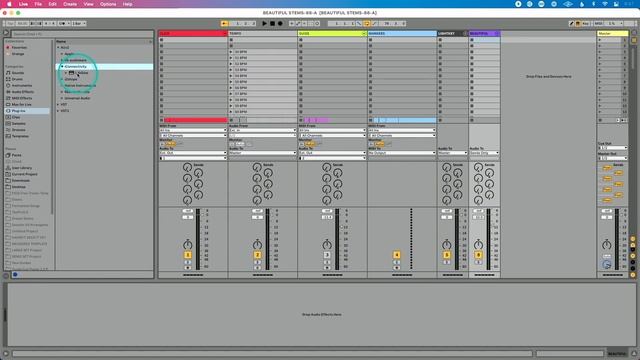Open the View menu
The height and width of the screenshot is (360, 640).
click(x=88, y=4)
